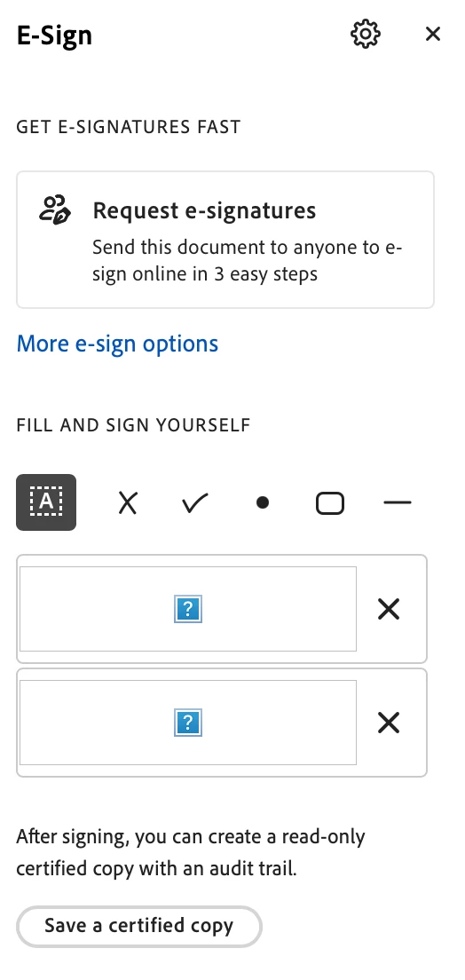Click the people-with-pen icon on the request card
Viewport: 465px width, 980px height.
[x=55, y=210]
